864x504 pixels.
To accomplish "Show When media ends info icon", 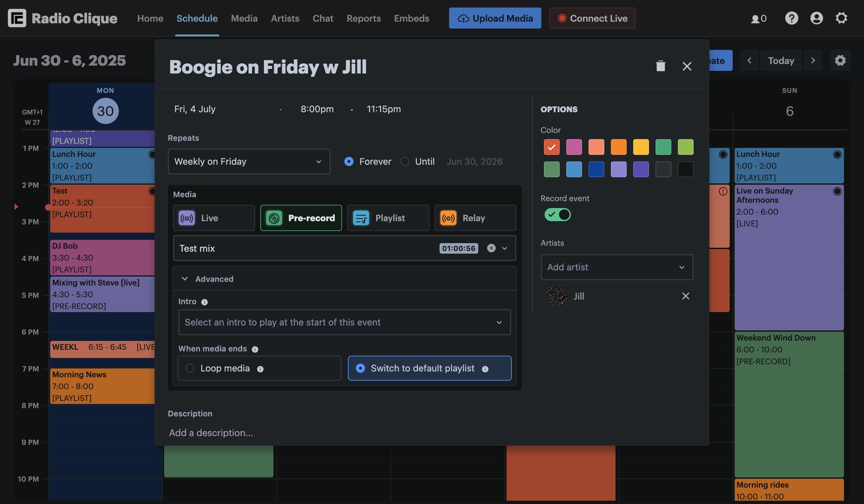I will click(255, 349).
